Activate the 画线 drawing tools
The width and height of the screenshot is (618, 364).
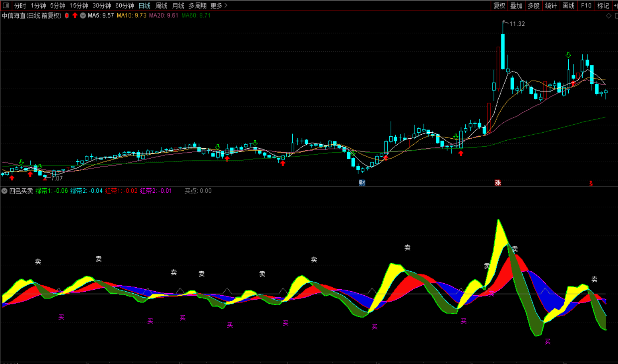[568, 6]
